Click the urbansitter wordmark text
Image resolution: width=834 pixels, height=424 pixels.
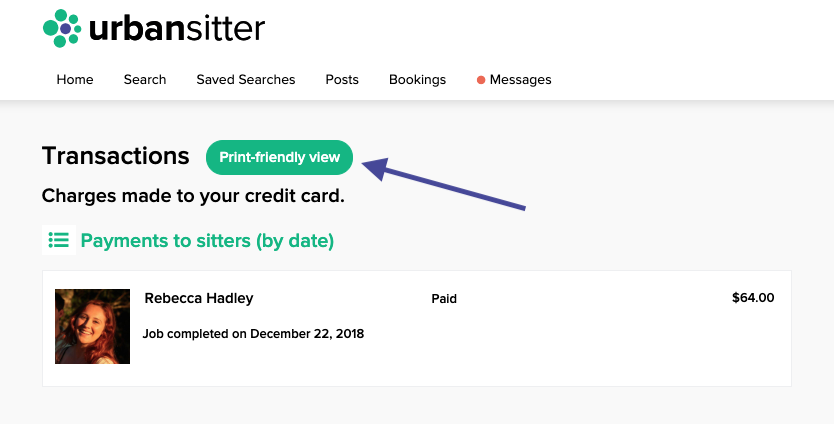[177, 29]
